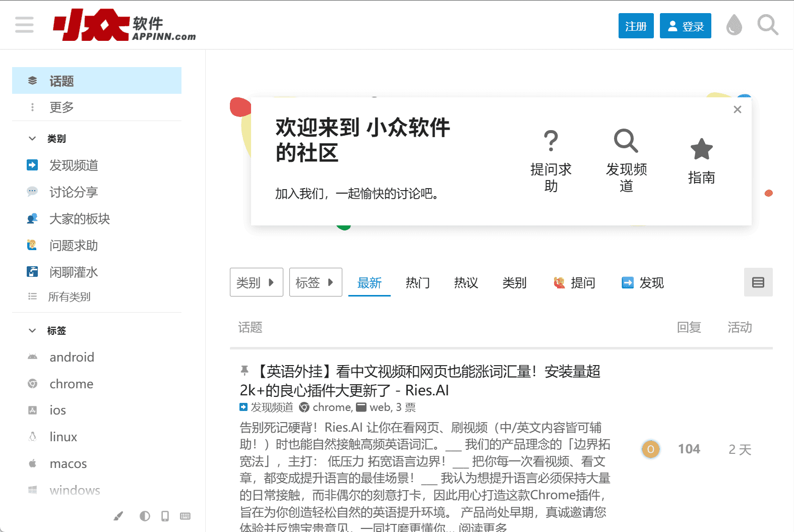This screenshot has height=532, width=794.
Task: Click the 3 票 vote count
Action: pos(406,407)
